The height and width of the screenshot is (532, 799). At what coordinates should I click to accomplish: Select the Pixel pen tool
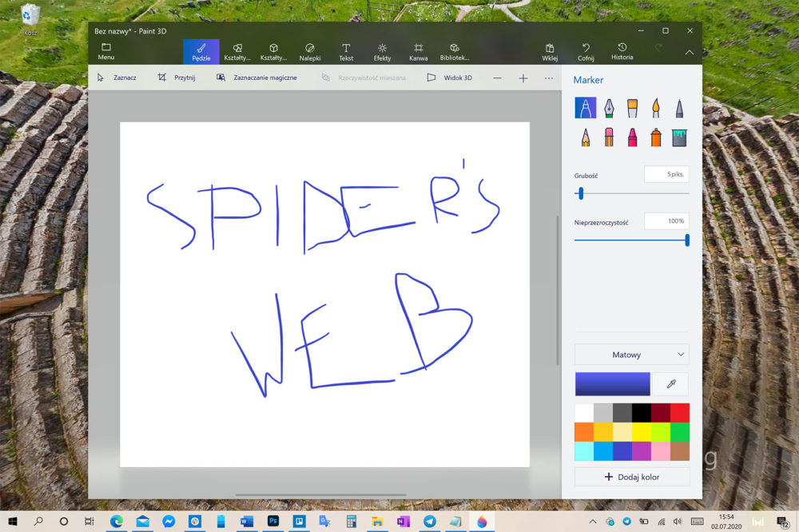[x=679, y=108]
